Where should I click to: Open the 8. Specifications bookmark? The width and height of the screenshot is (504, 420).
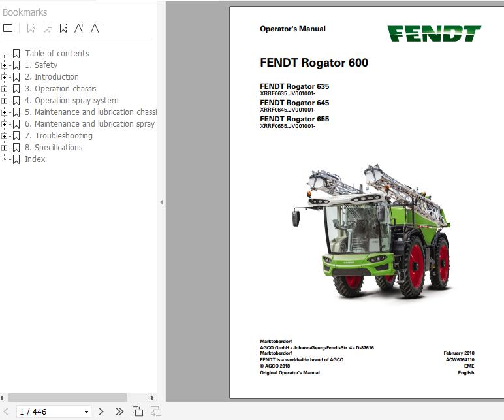click(54, 147)
